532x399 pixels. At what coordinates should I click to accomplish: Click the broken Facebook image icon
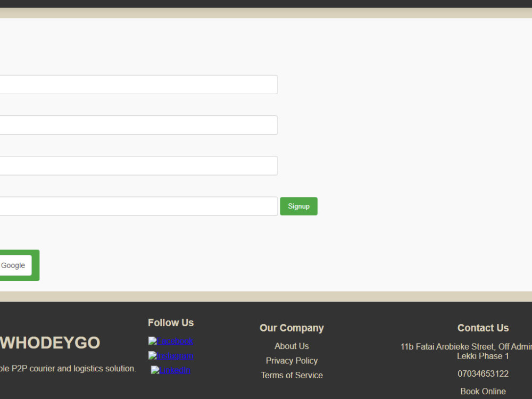[x=152, y=341]
